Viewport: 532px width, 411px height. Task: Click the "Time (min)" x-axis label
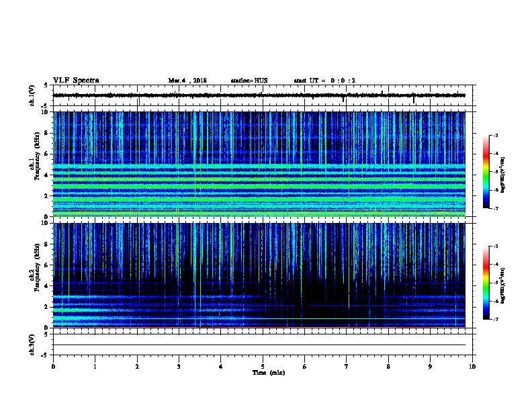pos(269,373)
